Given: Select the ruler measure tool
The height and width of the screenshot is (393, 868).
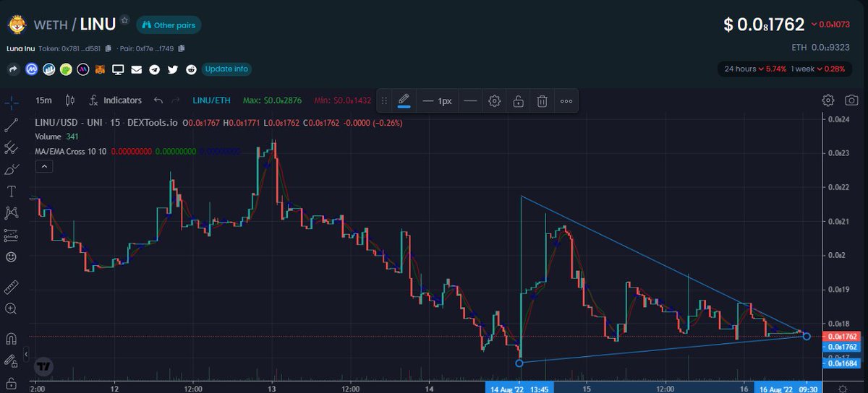Looking at the screenshot, I should coord(11,287).
